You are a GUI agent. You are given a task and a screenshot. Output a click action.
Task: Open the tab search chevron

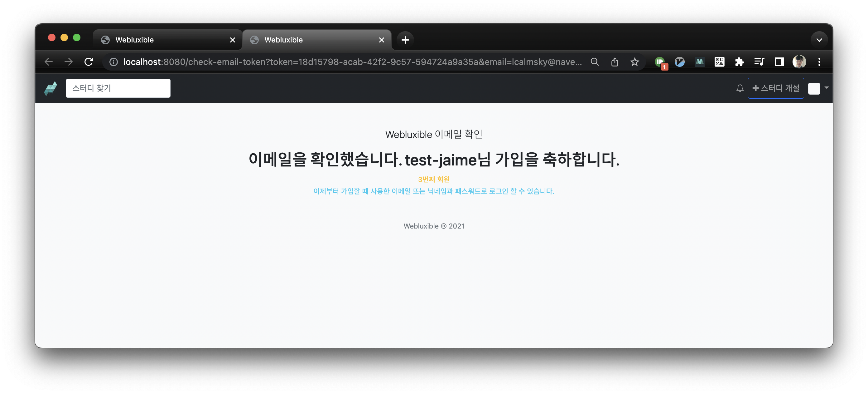819,40
